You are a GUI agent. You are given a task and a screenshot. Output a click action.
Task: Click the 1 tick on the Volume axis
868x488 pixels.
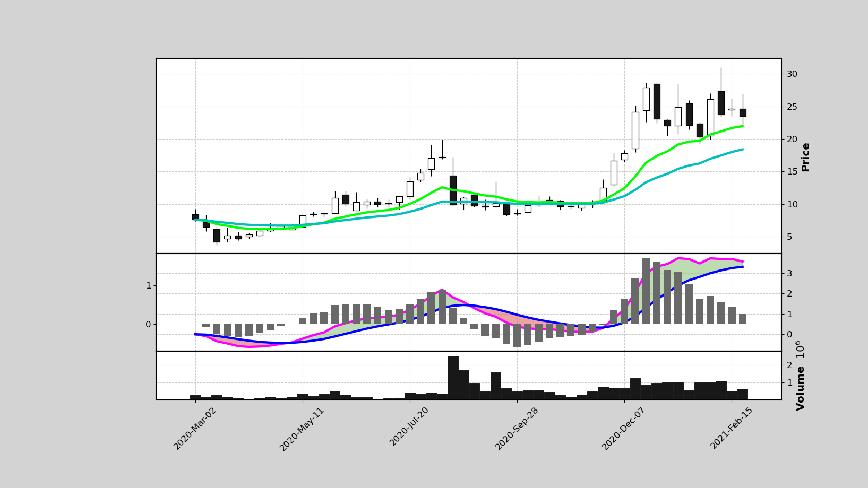789,382
